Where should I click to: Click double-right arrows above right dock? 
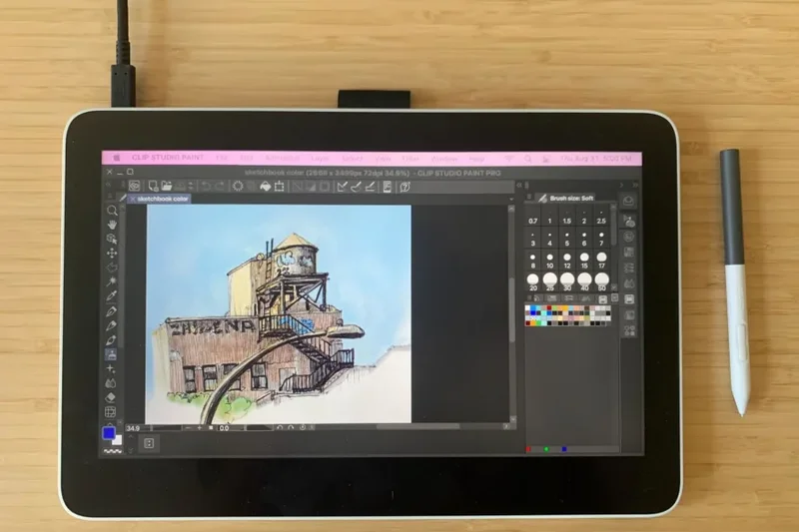click(x=635, y=186)
